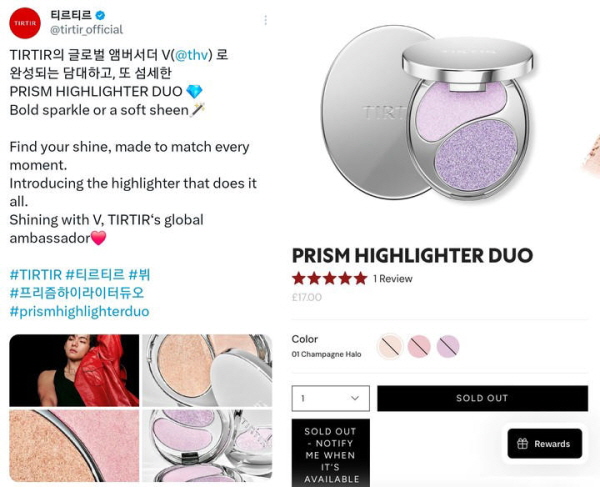Open the #TIRTIR hashtag

[x=36, y=275]
